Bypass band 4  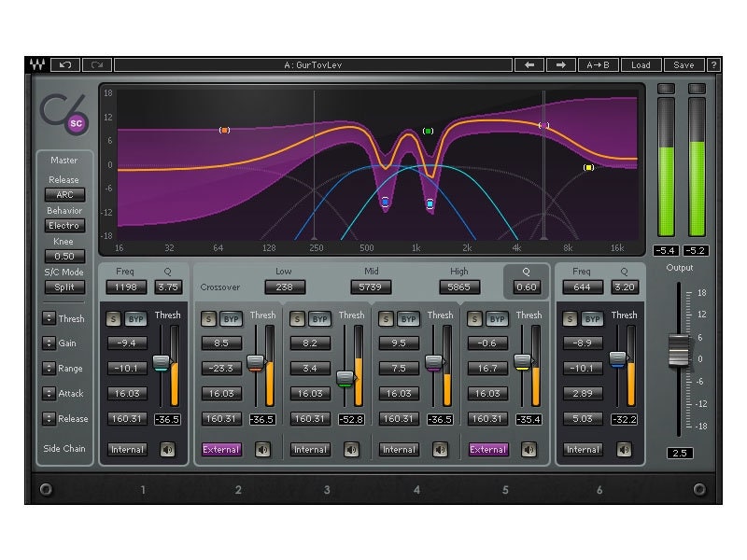pos(408,319)
